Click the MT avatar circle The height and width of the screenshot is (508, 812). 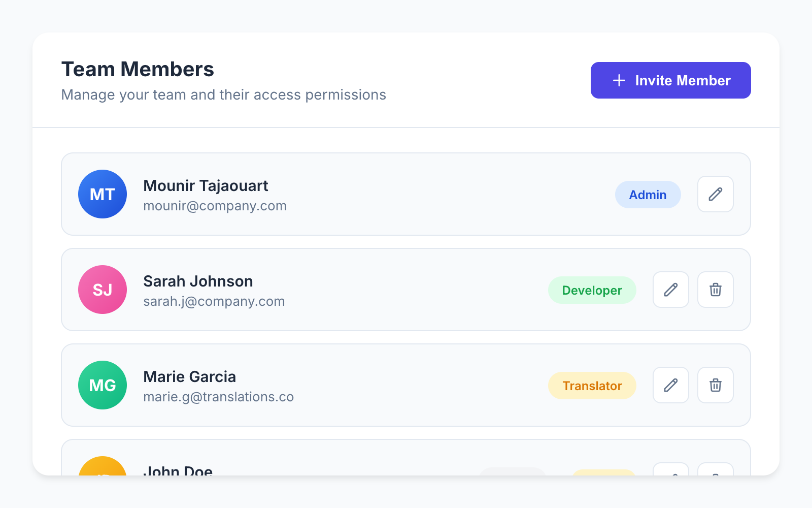(x=103, y=194)
